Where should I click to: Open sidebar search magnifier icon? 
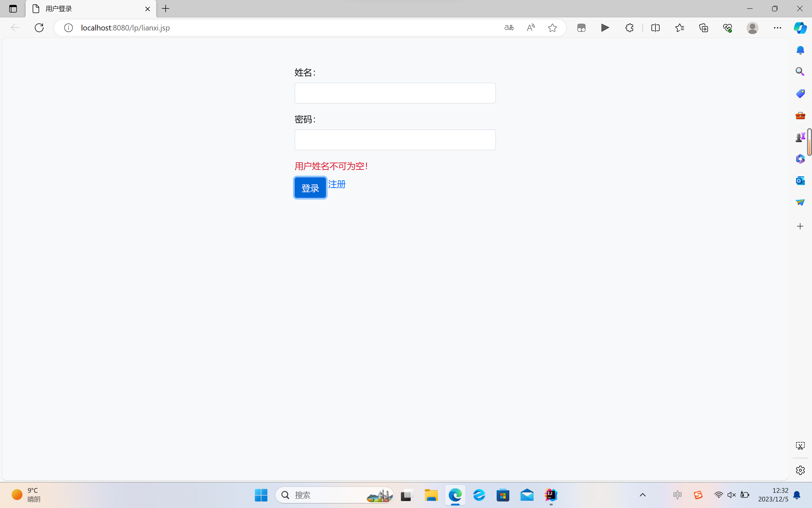(800, 71)
